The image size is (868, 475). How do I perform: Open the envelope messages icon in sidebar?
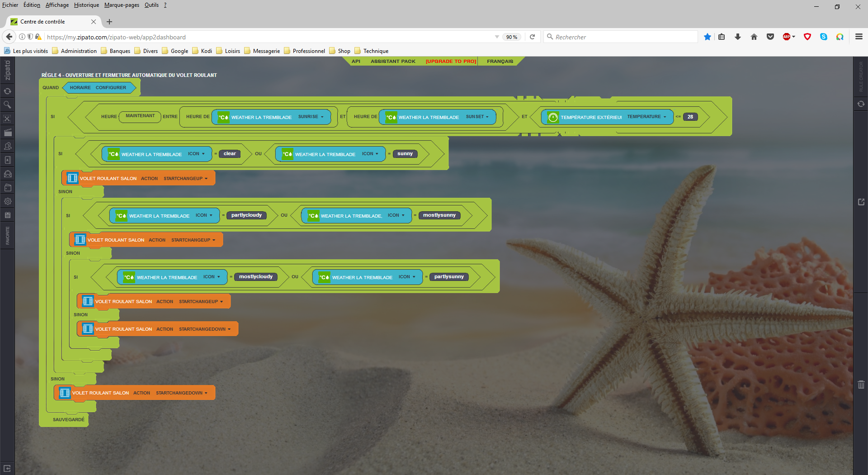(8, 174)
